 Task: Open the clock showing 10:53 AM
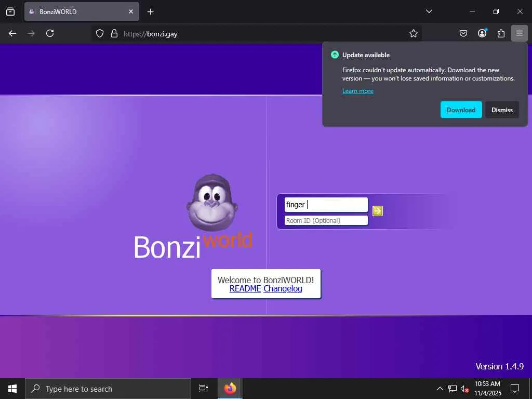[487, 389]
